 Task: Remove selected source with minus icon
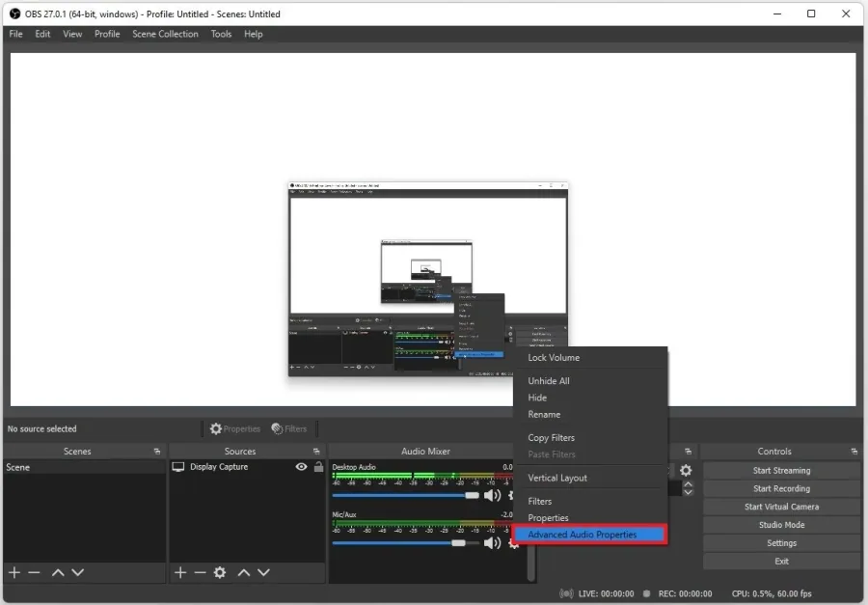[200, 572]
